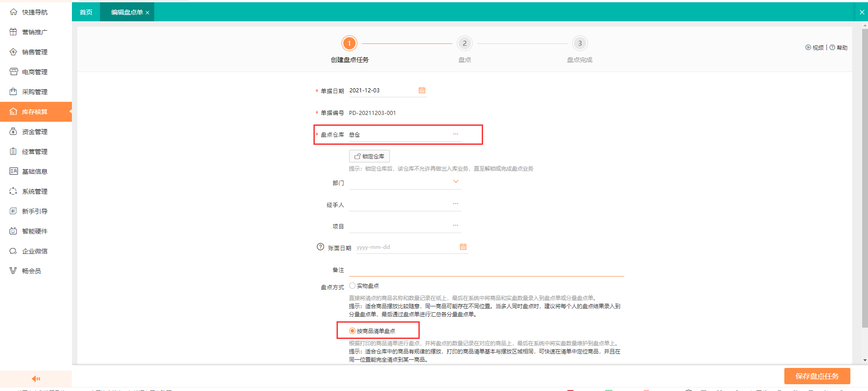This screenshot has width=868, height=391.
Task: Open the 视频 tutorial link
Action: point(815,48)
